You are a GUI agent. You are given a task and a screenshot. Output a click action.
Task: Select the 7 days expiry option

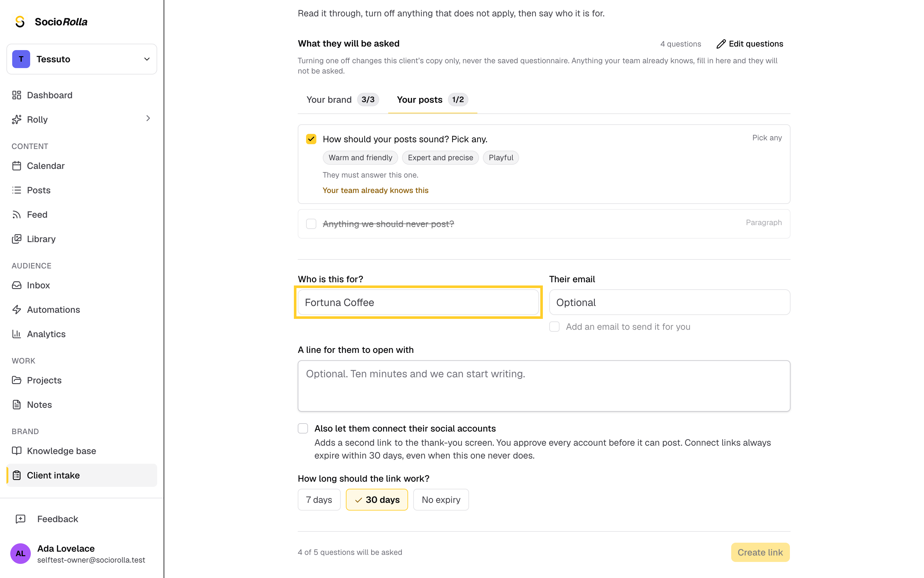point(319,500)
